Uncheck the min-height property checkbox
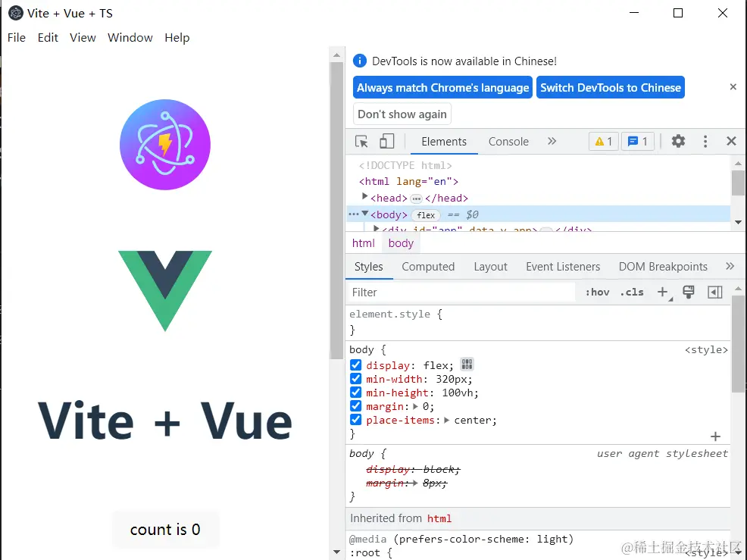The image size is (747, 560). 355,393
